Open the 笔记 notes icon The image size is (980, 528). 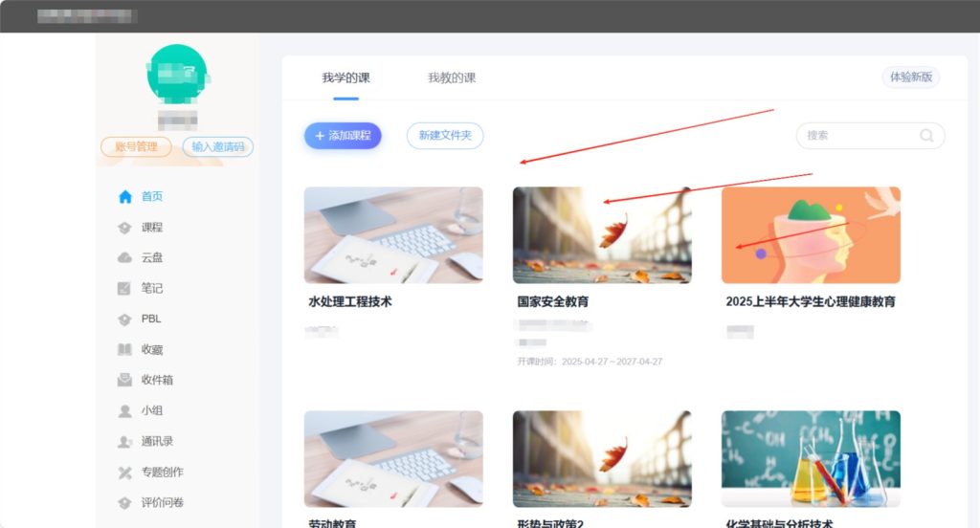coord(124,289)
